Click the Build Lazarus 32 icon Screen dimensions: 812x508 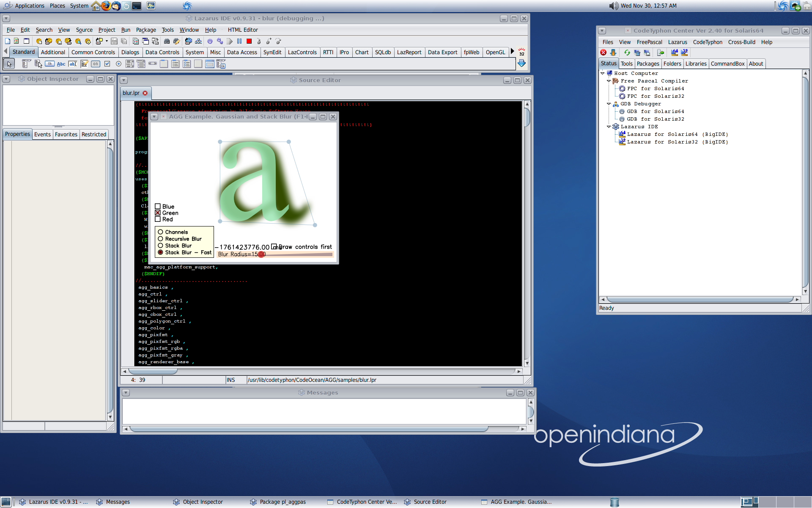(x=684, y=52)
